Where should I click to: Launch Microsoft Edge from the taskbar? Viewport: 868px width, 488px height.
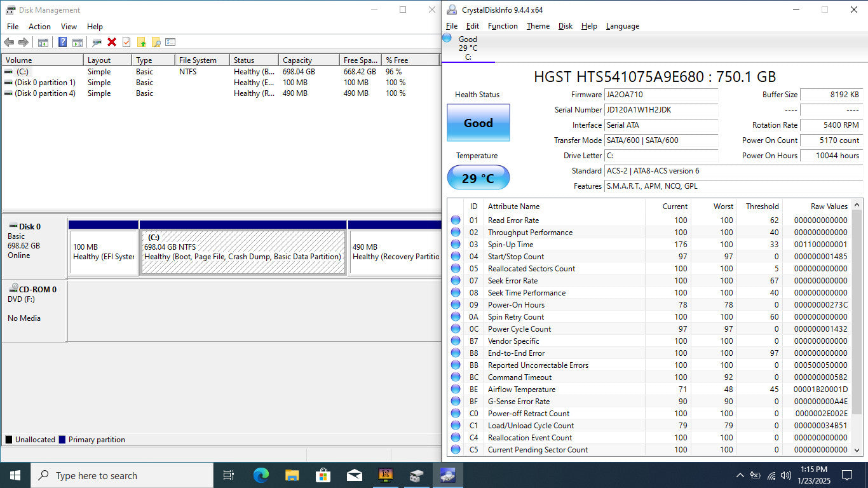click(261, 475)
